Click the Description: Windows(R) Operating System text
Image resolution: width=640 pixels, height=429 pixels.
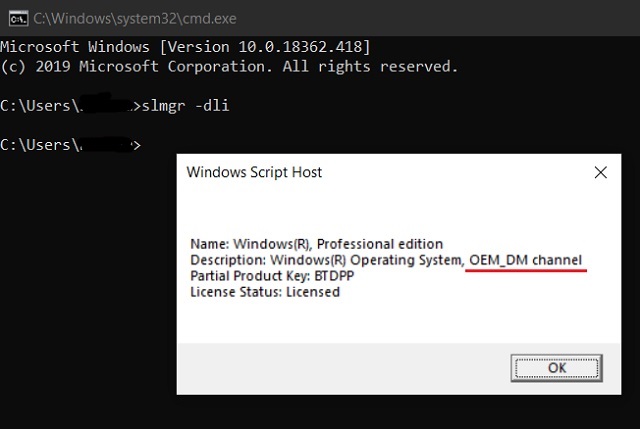326,260
